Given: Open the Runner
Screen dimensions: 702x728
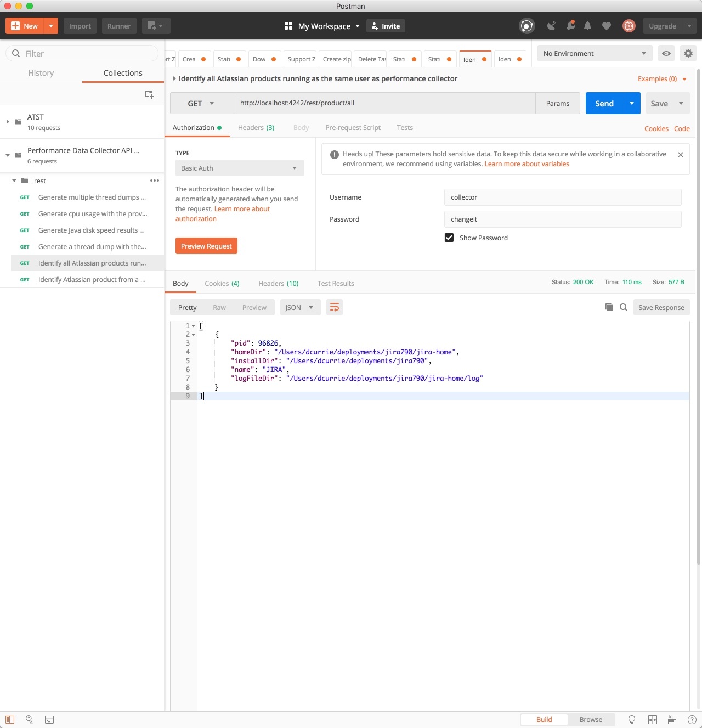Looking at the screenshot, I should (x=119, y=26).
